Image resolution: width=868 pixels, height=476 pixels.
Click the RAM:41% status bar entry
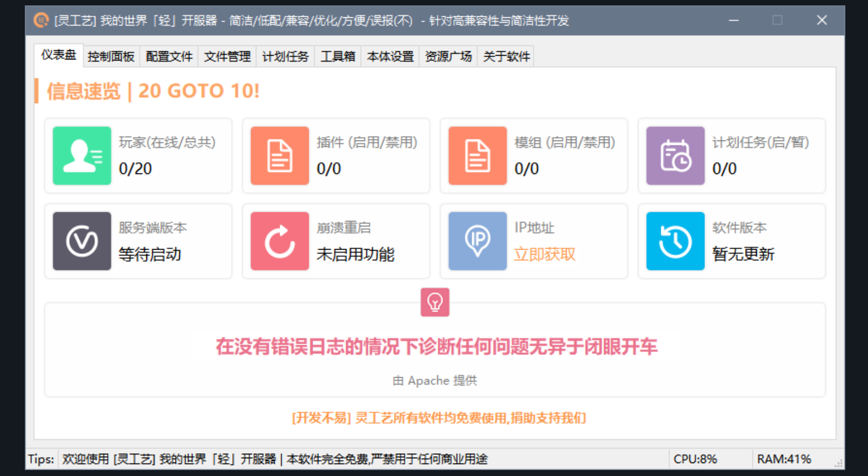pos(784,459)
